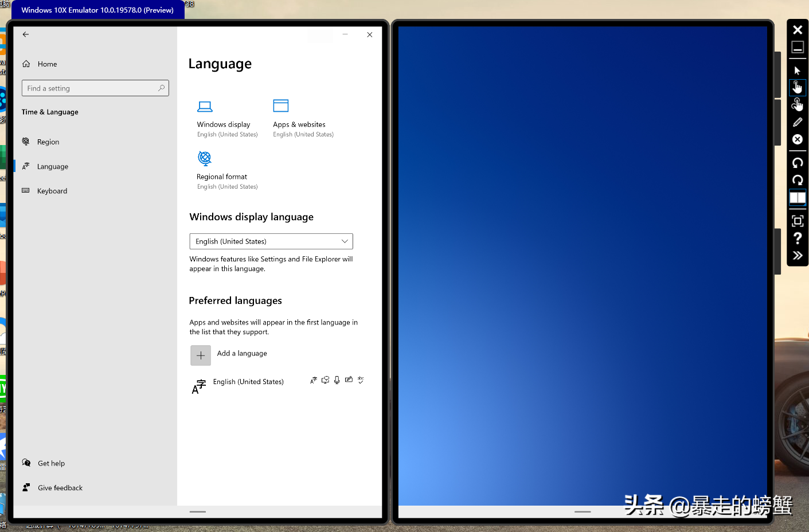The height and width of the screenshot is (532, 809).
Task: Minimize the Settings window
Action: click(345, 35)
